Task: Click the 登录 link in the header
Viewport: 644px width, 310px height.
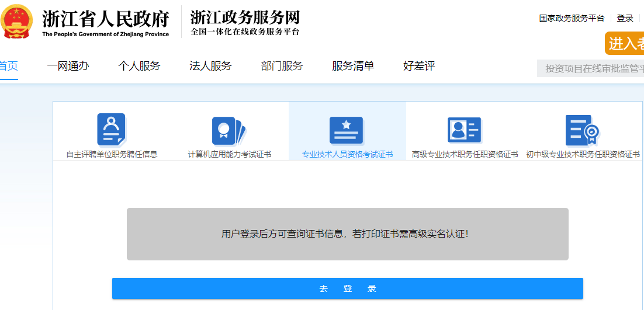Action: [x=625, y=19]
